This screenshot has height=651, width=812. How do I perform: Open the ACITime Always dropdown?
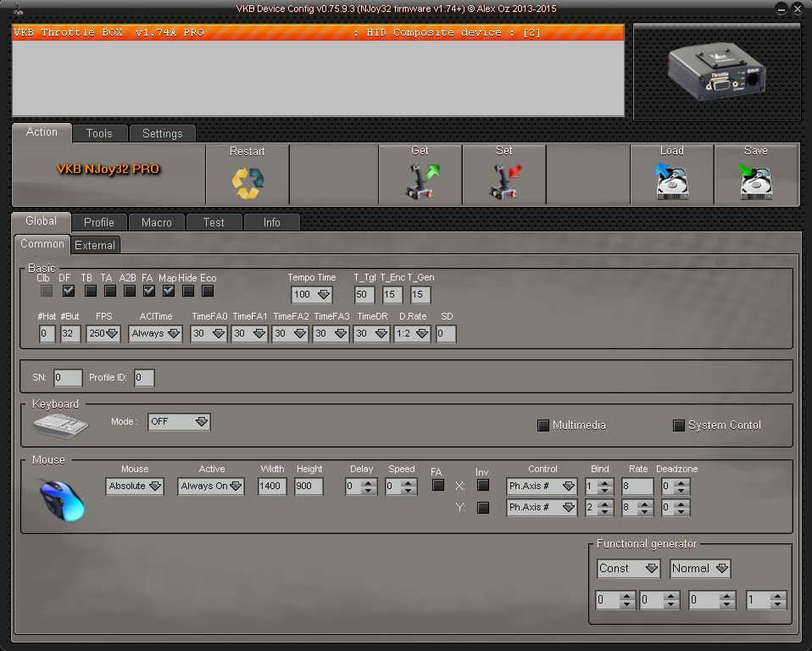pos(155,333)
